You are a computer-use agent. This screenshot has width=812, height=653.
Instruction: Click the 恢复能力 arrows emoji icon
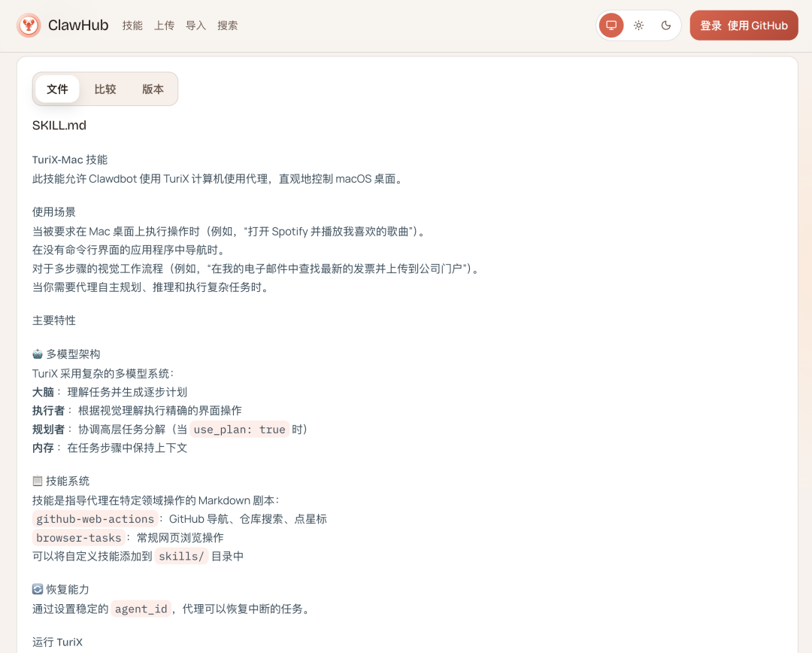point(38,589)
